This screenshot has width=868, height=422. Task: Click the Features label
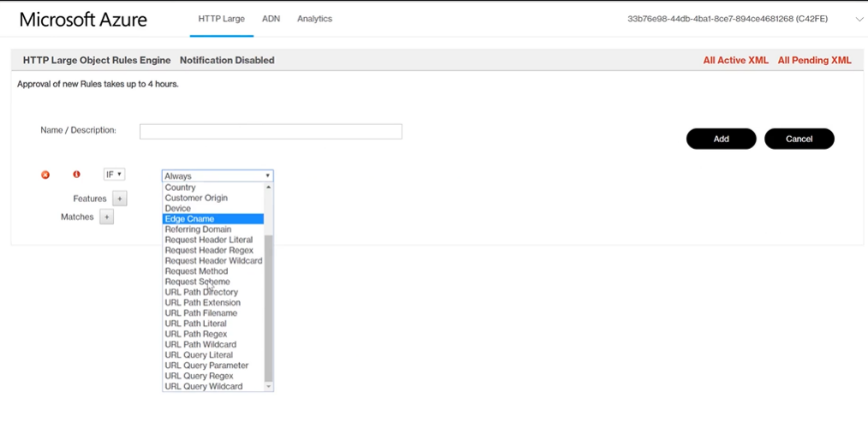(x=90, y=199)
